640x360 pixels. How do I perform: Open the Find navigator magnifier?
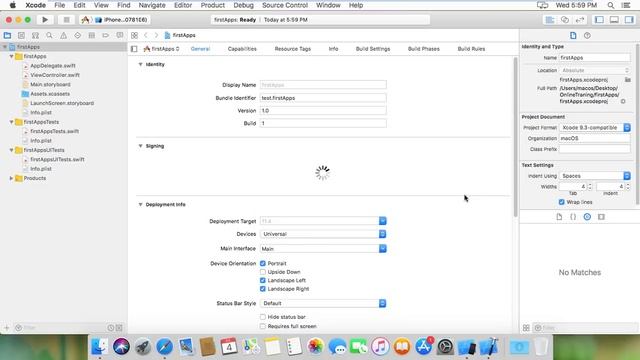[49, 36]
